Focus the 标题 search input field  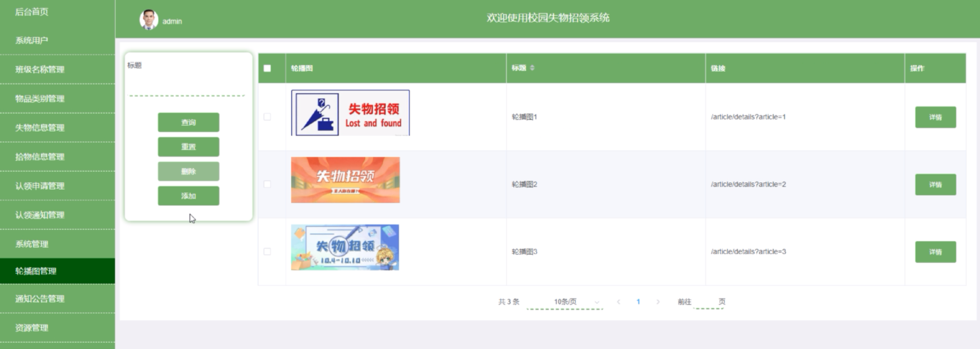pyautogui.click(x=186, y=87)
